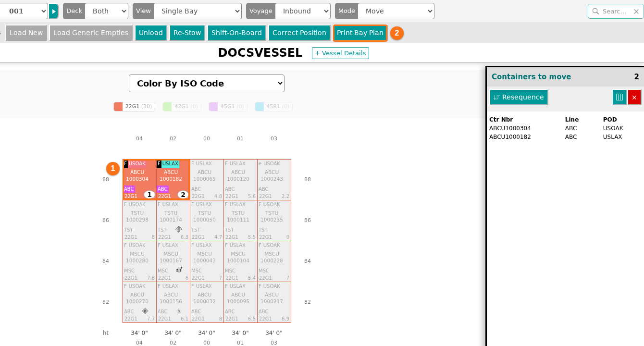Select container ABCU 1000304 in the bay
Screen dimensions: 644x346
139,180
